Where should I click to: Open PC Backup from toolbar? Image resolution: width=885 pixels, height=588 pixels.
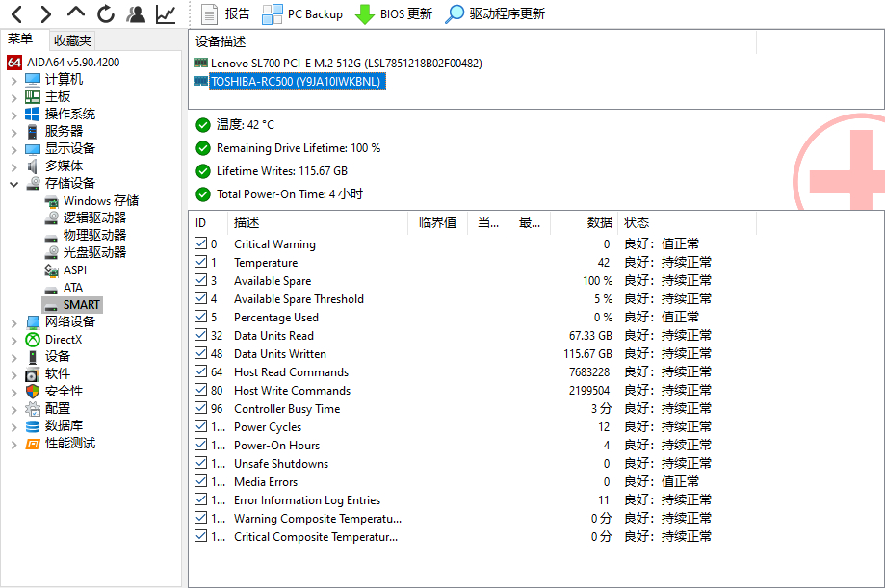click(x=302, y=14)
